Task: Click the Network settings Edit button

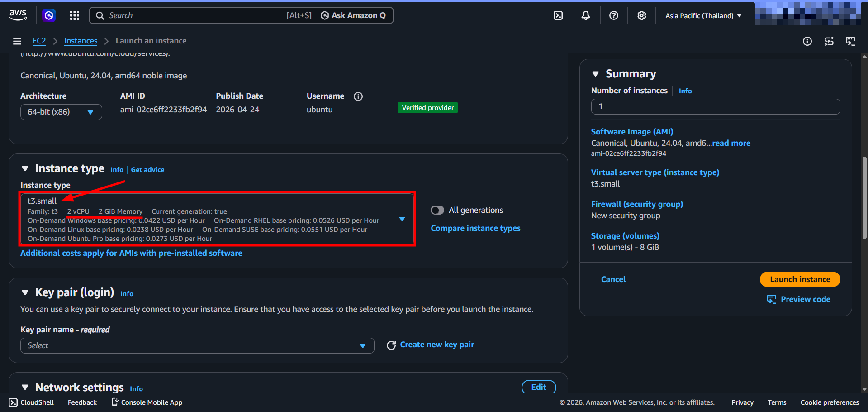Action: 539,387
